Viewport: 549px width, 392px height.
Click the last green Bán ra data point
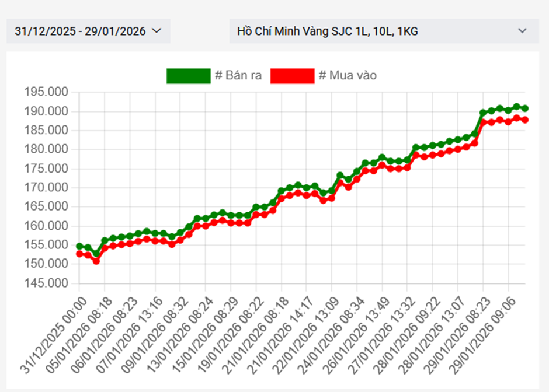coord(525,108)
